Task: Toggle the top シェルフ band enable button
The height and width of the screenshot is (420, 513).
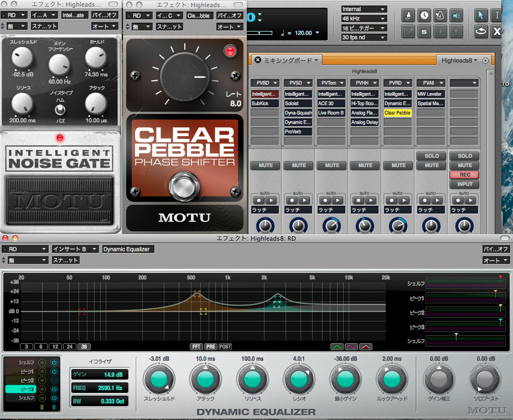Action: (54, 362)
